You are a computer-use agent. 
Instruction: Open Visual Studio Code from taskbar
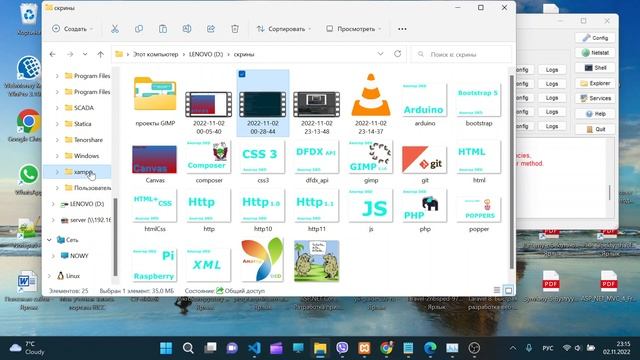point(254,348)
